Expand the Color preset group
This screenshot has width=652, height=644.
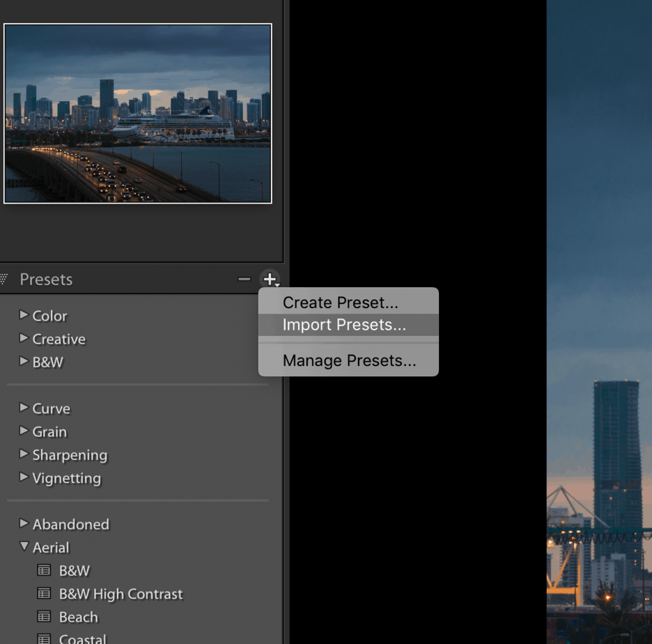(24, 315)
